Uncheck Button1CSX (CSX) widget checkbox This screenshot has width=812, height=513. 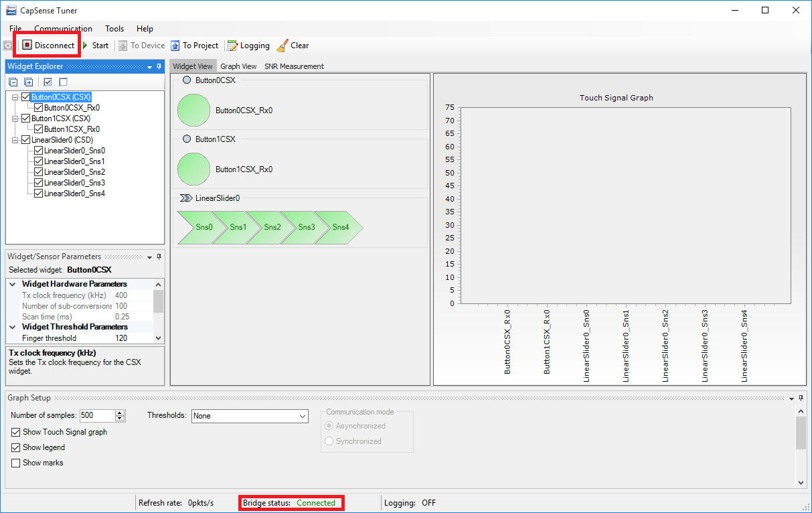[x=26, y=119]
